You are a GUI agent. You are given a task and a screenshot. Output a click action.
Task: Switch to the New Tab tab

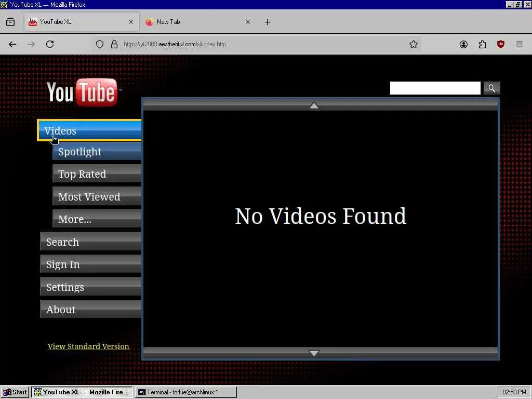click(x=198, y=22)
